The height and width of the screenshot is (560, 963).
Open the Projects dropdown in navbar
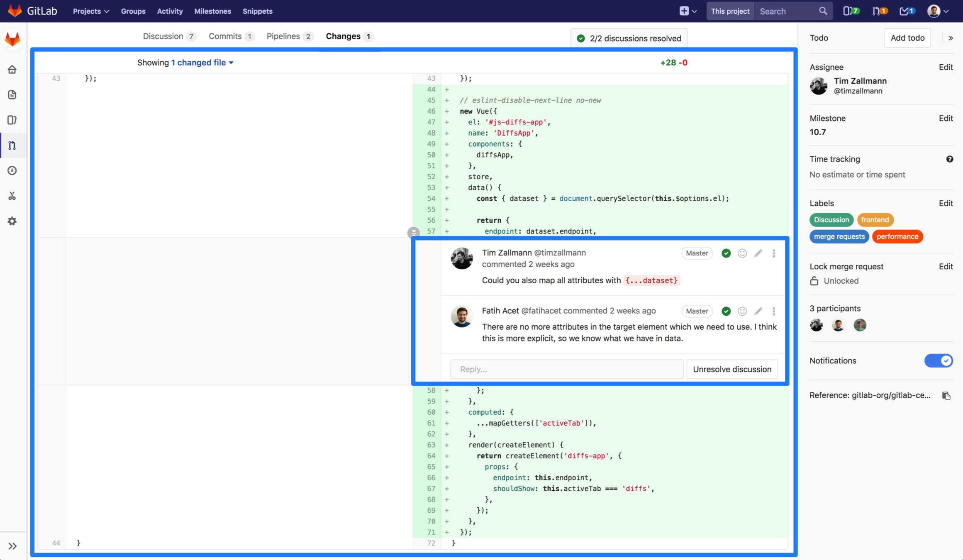pos(91,11)
